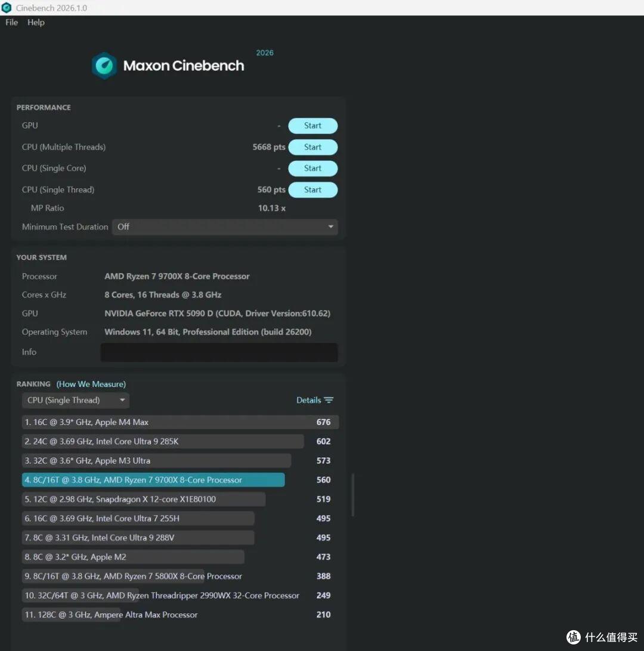Select the Intel Core Ultra 7 255H row

(180, 518)
